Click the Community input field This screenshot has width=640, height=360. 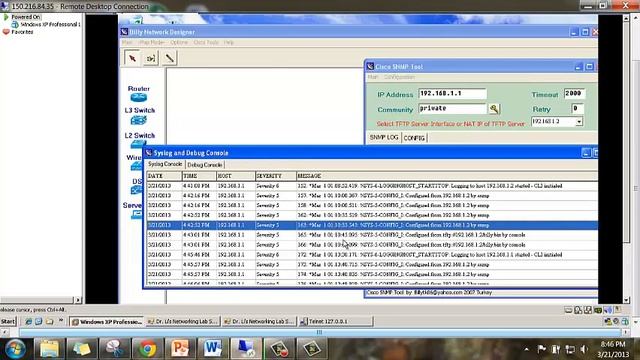pos(452,109)
